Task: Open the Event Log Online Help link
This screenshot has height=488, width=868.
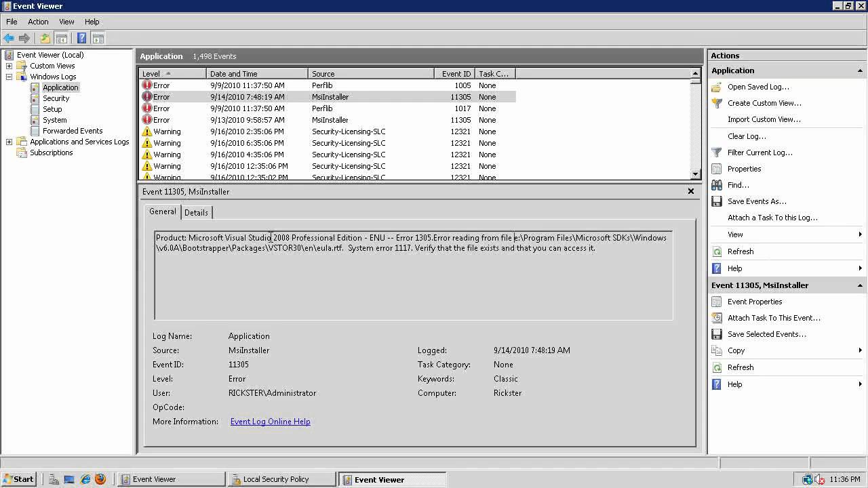Action: point(270,422)
